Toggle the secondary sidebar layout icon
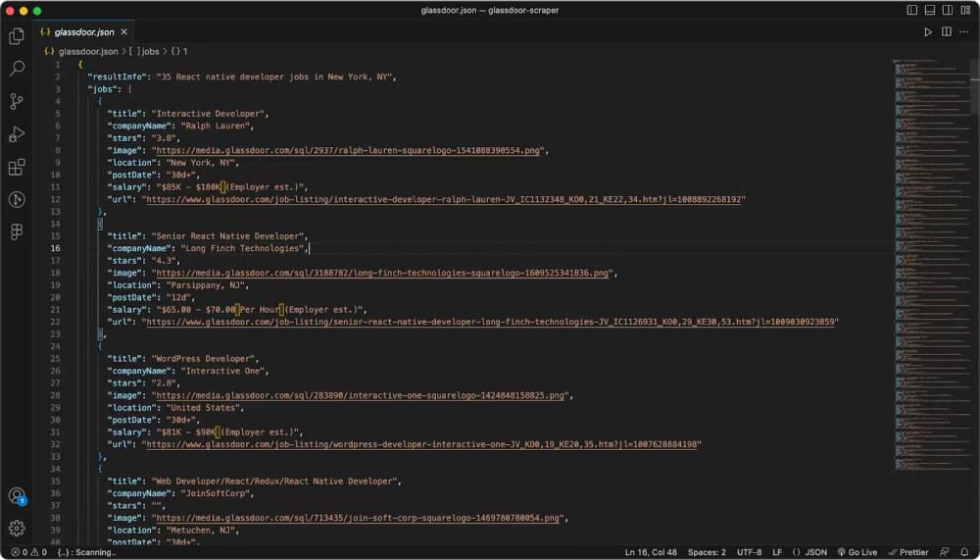 click(x=948, y=10)
